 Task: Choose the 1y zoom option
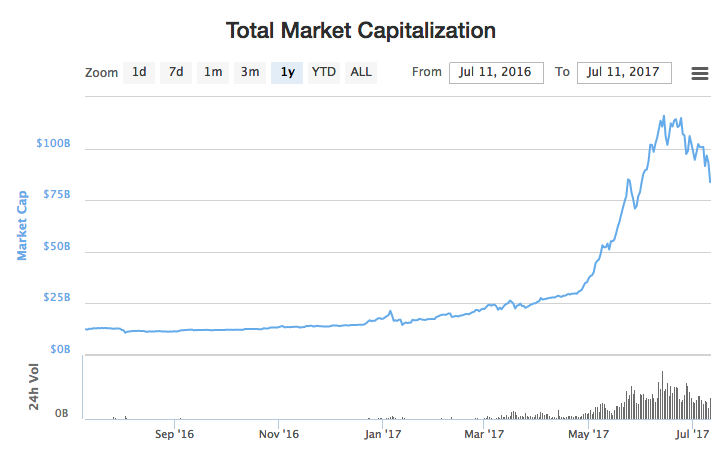pos(287,72)
